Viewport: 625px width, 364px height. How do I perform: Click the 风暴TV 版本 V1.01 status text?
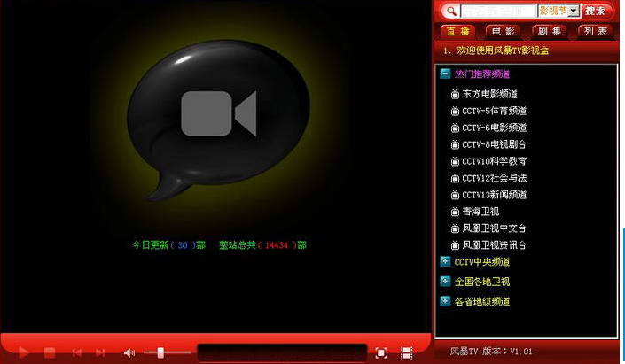point(491,352)
